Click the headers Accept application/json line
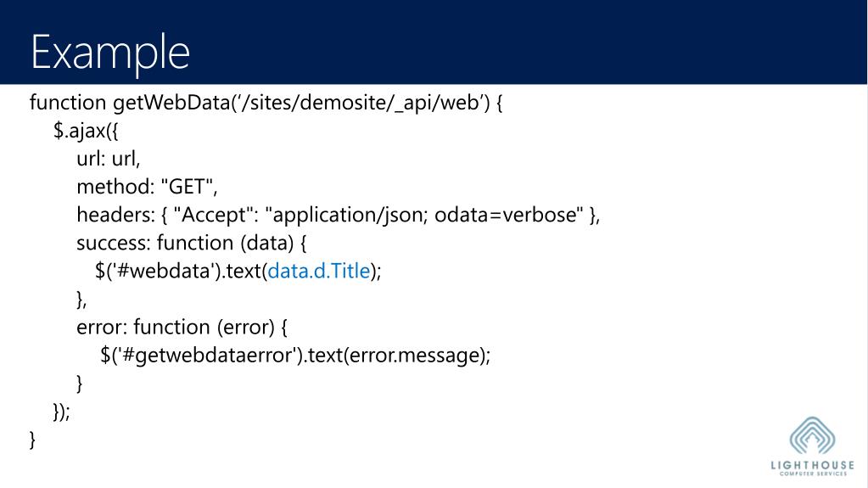The width and height of the screenshot is (868, 488). click(339, 215)
